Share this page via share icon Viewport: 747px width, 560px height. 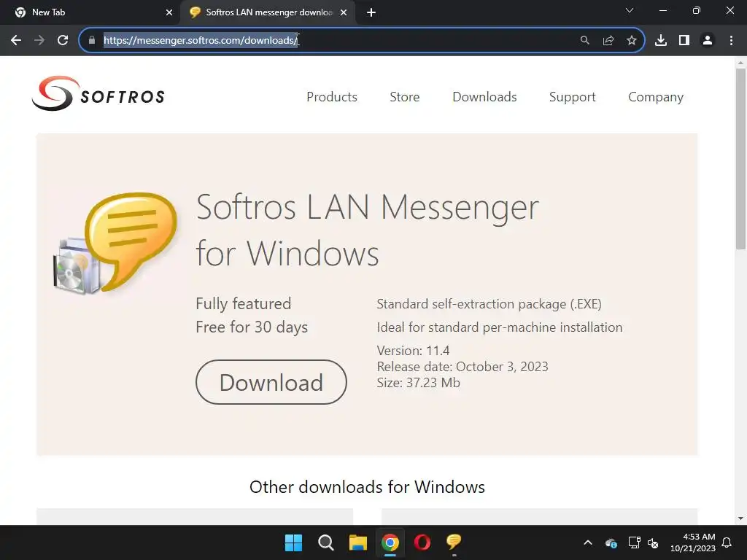click(x=608, y=41)
